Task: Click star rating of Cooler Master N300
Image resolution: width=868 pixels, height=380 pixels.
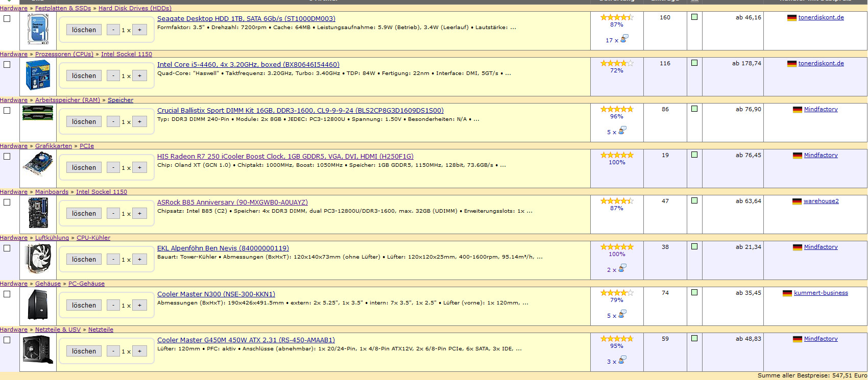Action: 617,293
